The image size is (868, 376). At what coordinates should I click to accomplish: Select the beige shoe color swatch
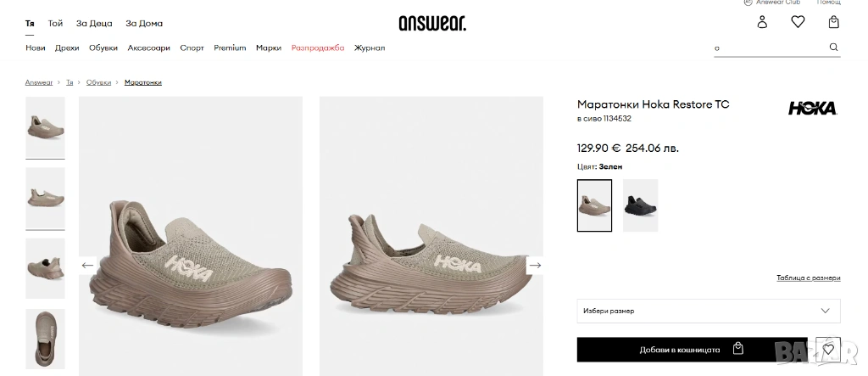[594, 205]
